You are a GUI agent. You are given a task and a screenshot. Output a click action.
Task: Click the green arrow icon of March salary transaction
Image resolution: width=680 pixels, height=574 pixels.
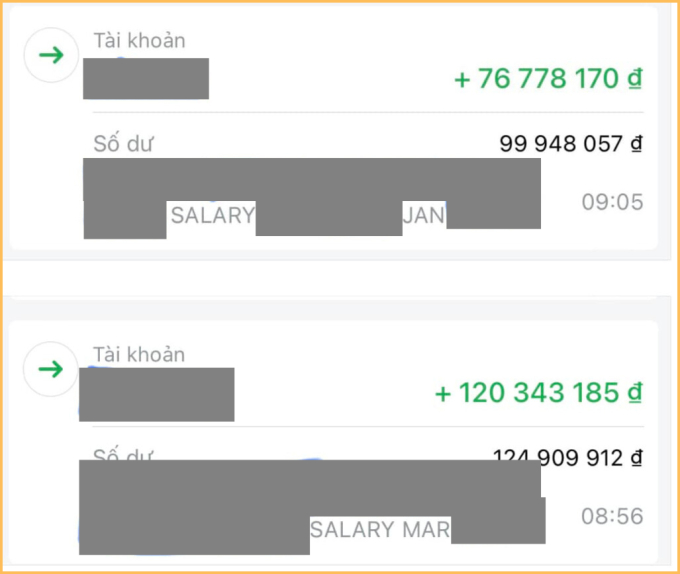(51, 369)
